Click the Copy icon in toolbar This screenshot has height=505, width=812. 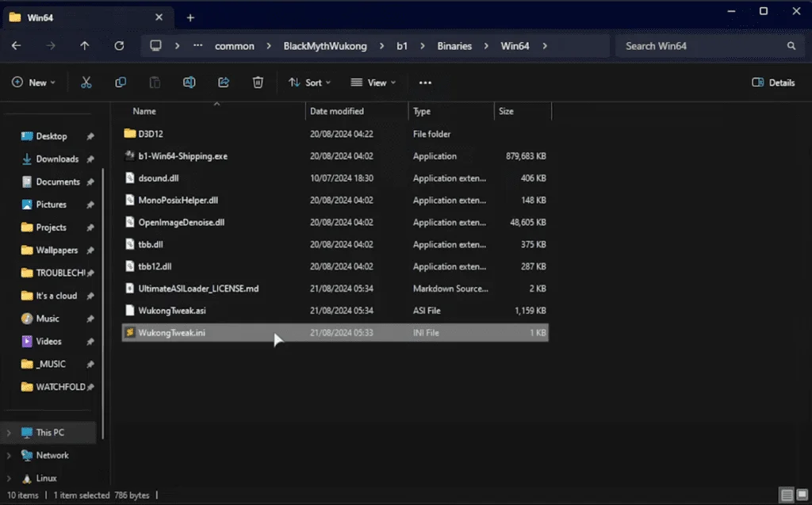tap(121, 82)
